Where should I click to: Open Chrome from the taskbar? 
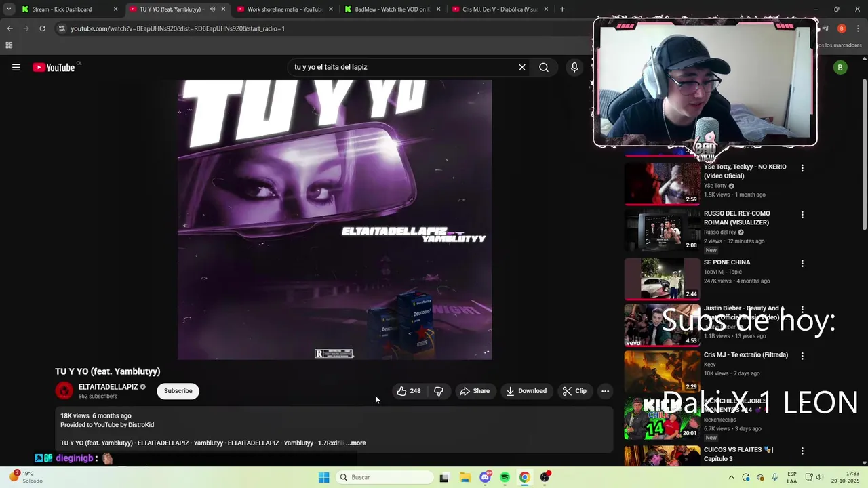tap(524, 477)
